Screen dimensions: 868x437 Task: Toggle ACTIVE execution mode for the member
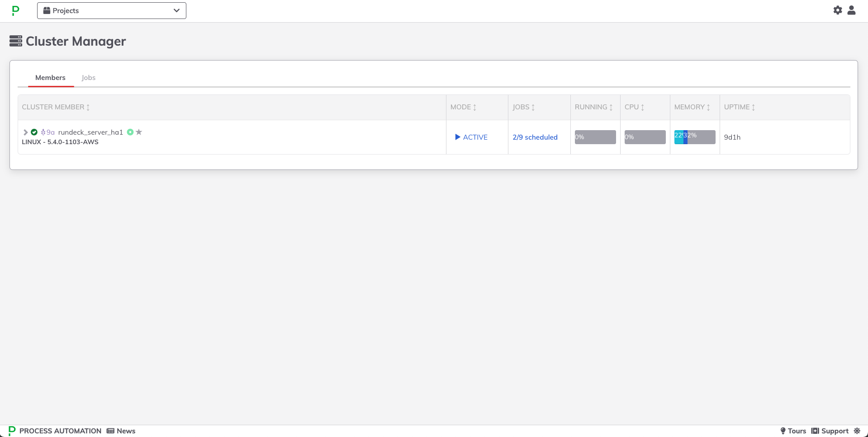(471, 137)
